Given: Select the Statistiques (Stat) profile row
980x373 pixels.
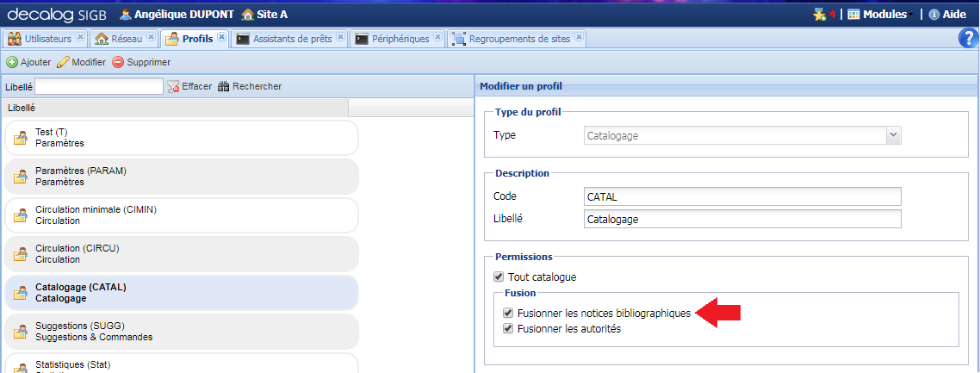Looking at the screenshot, I should [181, 364].
